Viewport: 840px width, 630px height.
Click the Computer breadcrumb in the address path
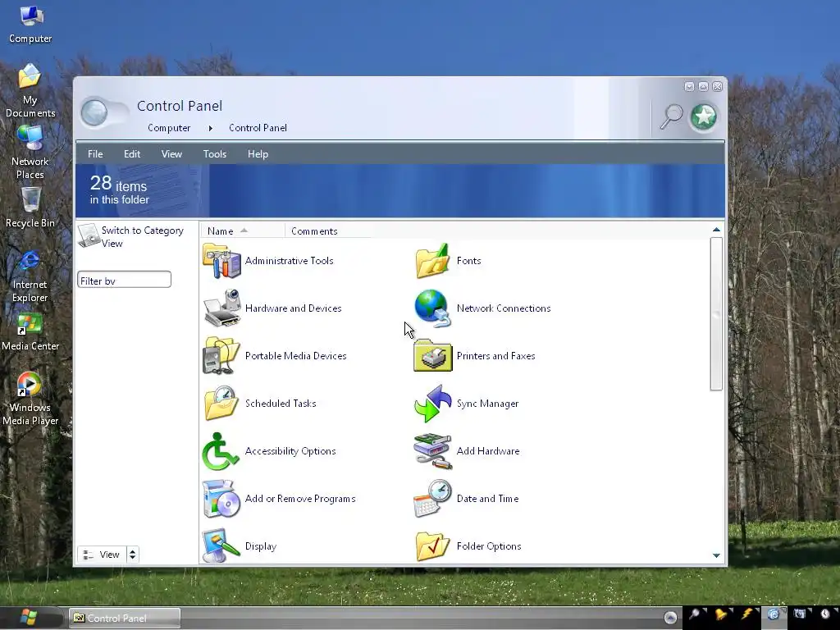pos(169,128)
